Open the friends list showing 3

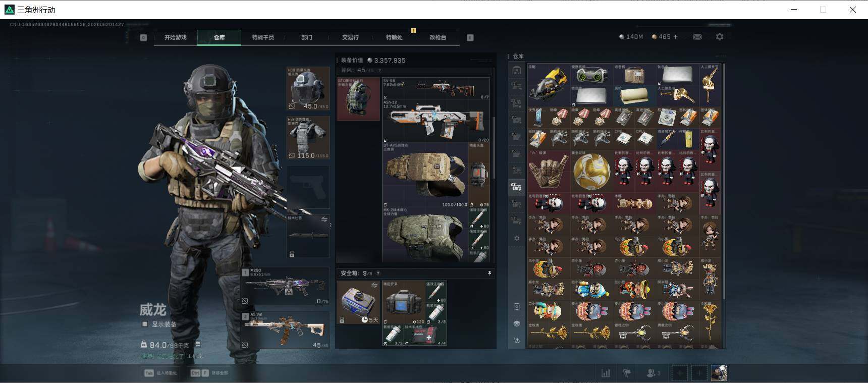(x=654, y=373)
